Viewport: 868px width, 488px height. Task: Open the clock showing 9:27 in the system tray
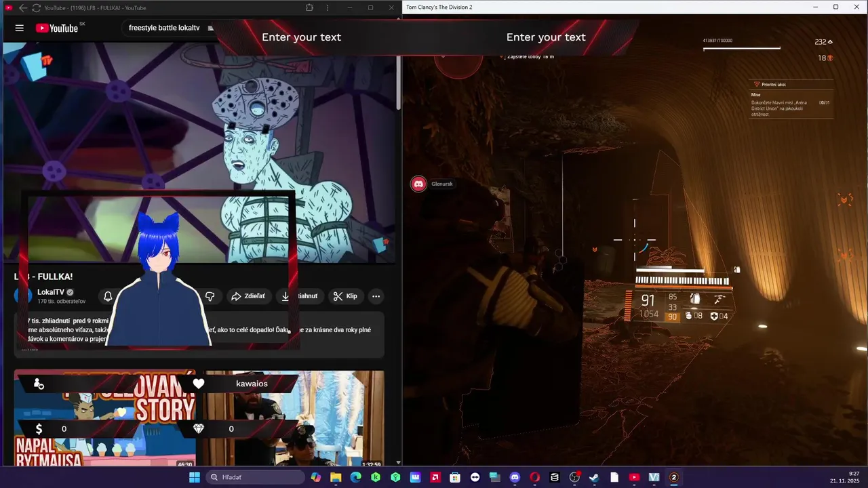tap(844, 477)
